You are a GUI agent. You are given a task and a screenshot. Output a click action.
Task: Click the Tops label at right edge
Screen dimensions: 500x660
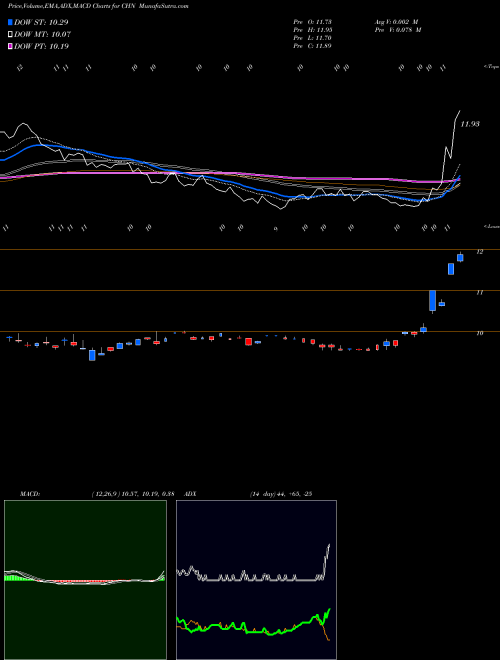491,67
